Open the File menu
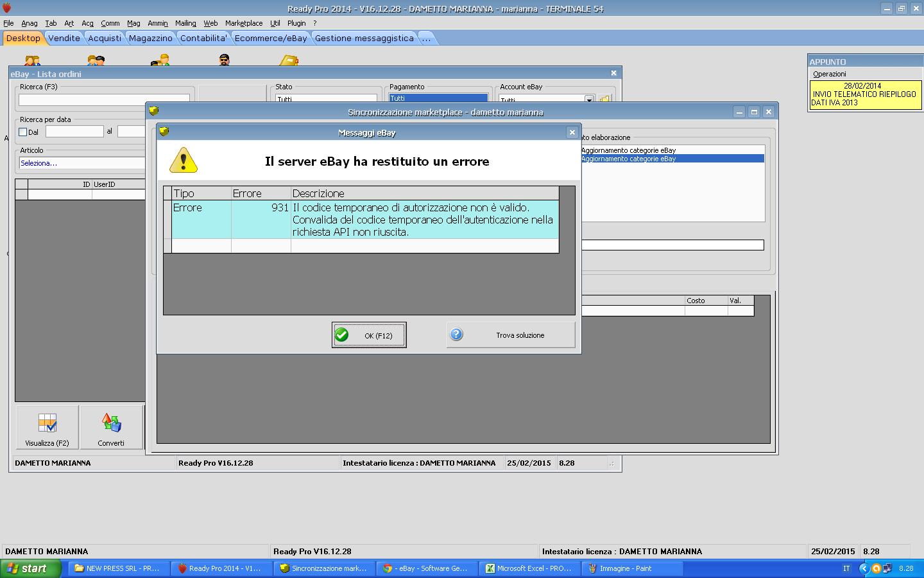This screenshot has width=924, height=578. click(8, 23)
